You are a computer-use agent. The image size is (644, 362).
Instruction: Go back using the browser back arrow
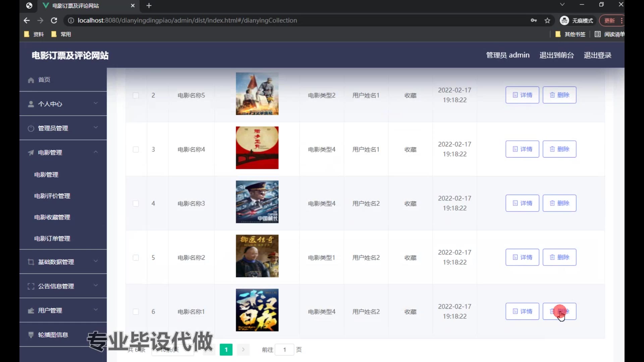[x=27, y=20]
